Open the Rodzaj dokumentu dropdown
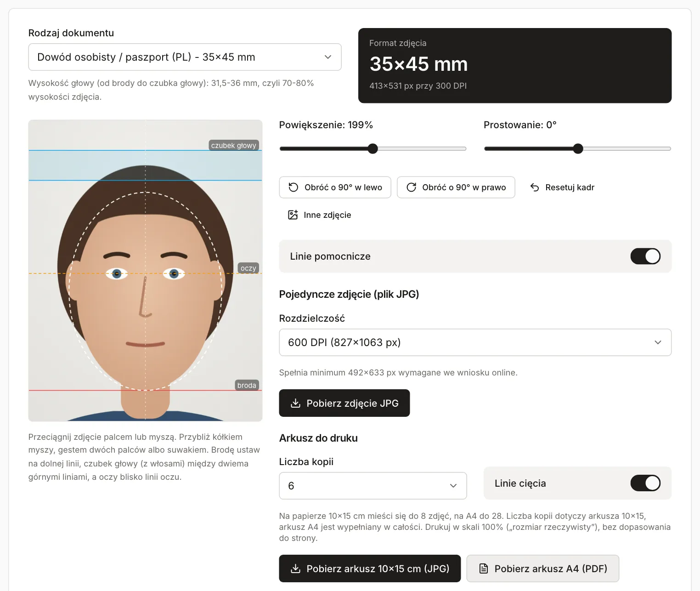 coord(185,57)
